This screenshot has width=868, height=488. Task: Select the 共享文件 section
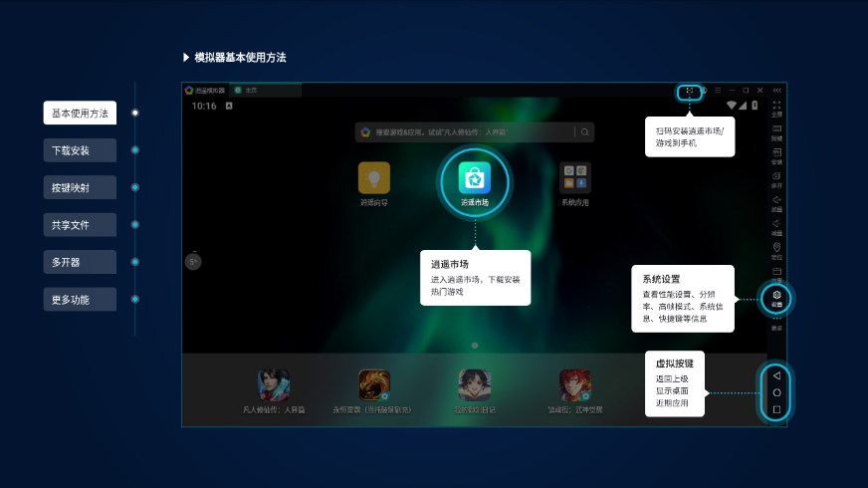coord(80,225)
